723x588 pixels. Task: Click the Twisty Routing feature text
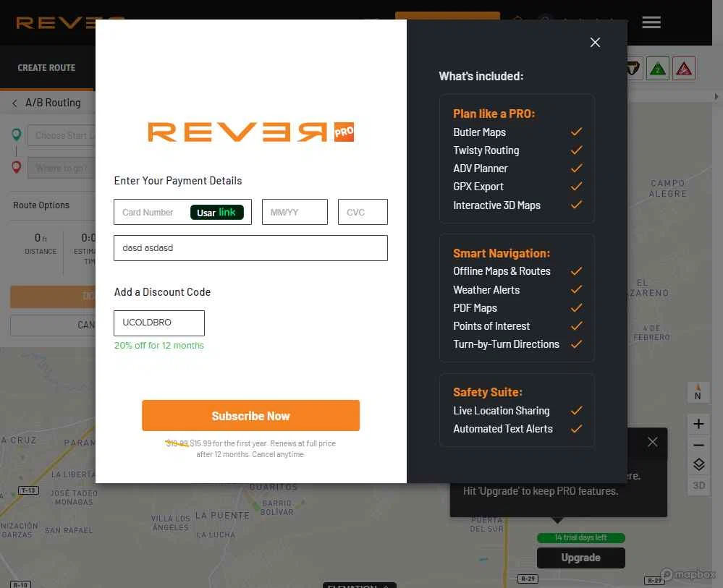click(486, 150)
